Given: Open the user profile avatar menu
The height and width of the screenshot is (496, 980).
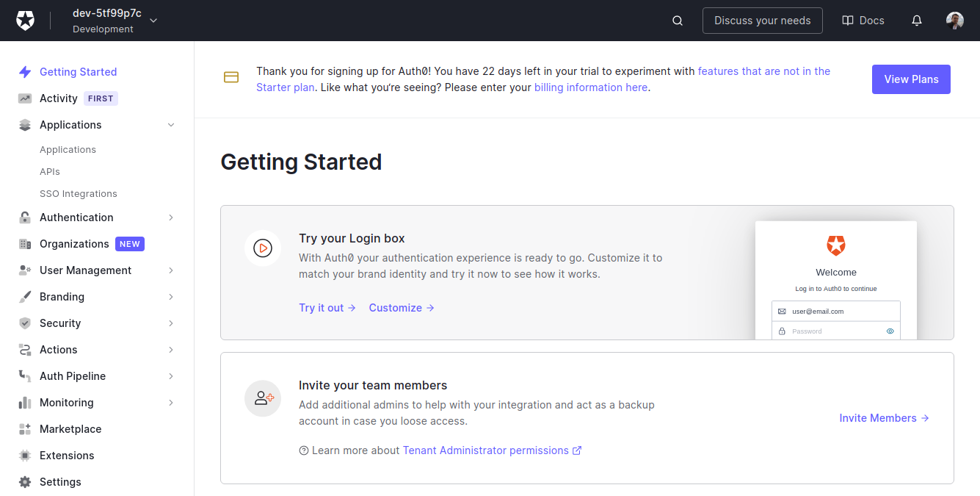Looking at the screenshot, I should (x=954, y=20).
